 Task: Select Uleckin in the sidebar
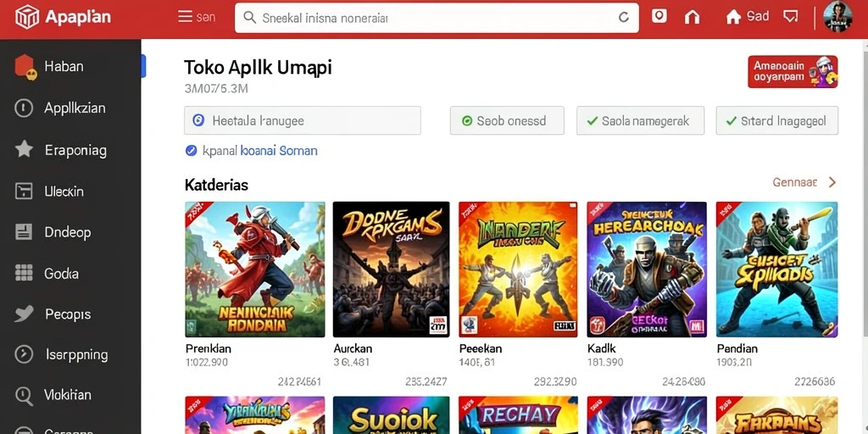click(x=70, y=192)
